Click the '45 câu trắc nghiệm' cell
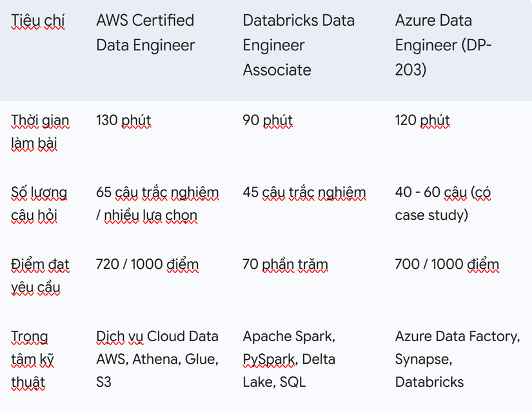This screenshot has height=412, width=532. pyautogui.click(x=304, y=192)
